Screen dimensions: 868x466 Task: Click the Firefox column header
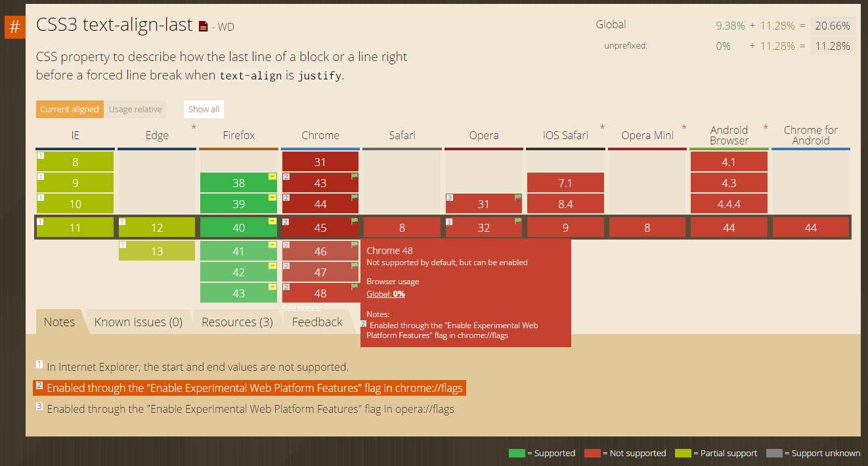(x=238, y=135)
